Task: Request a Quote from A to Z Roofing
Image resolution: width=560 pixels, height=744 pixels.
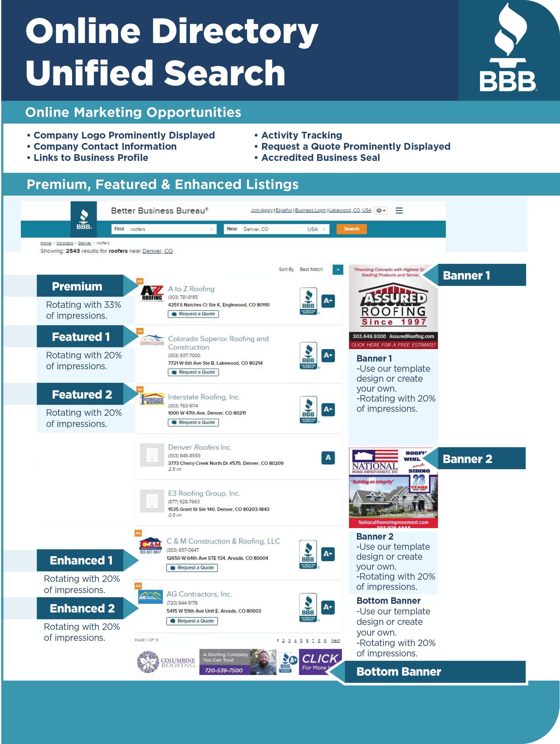Action: point(193,314)
